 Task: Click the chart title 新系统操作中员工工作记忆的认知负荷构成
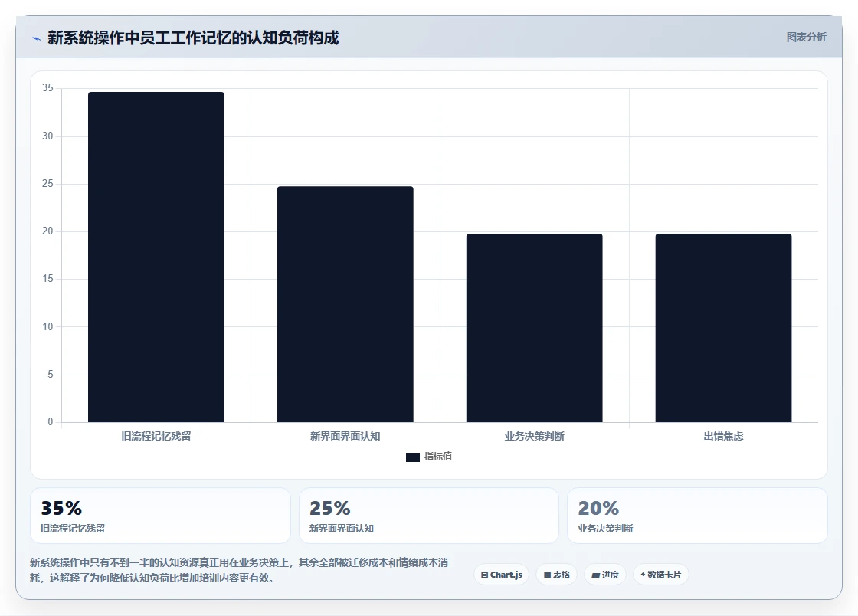(193, 38)
